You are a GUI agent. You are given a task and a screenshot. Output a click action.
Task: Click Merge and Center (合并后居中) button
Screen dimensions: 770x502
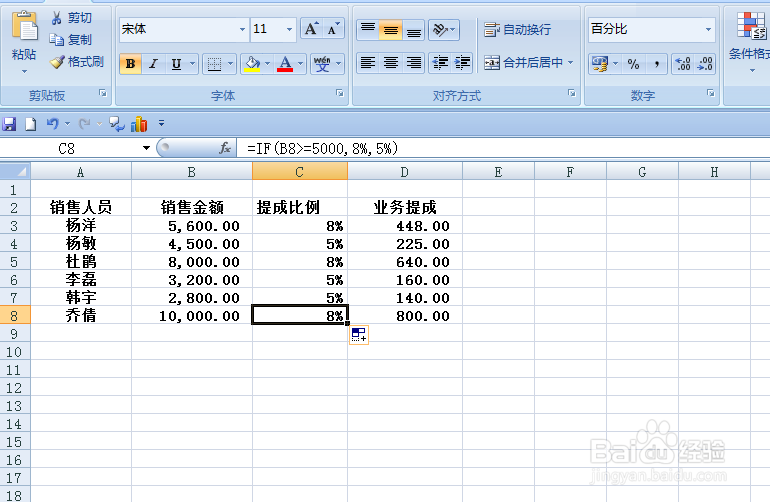(x=523, y=63)
